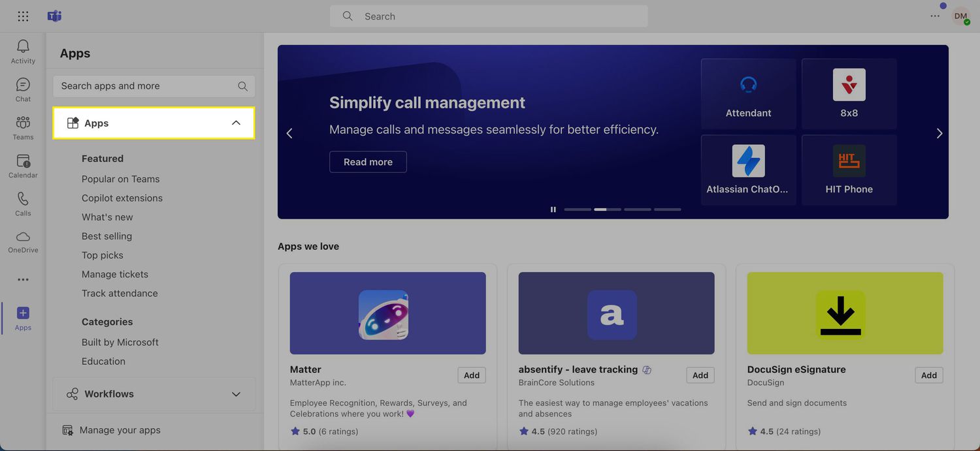Click the Search apps and more field
Screen dimensions: 980x451
(x=147, y=86)
